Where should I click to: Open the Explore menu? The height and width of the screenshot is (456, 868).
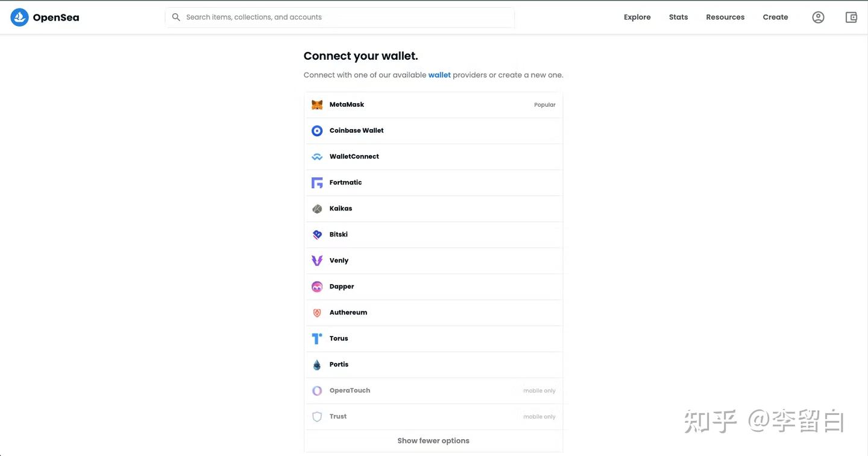(637, 17)
